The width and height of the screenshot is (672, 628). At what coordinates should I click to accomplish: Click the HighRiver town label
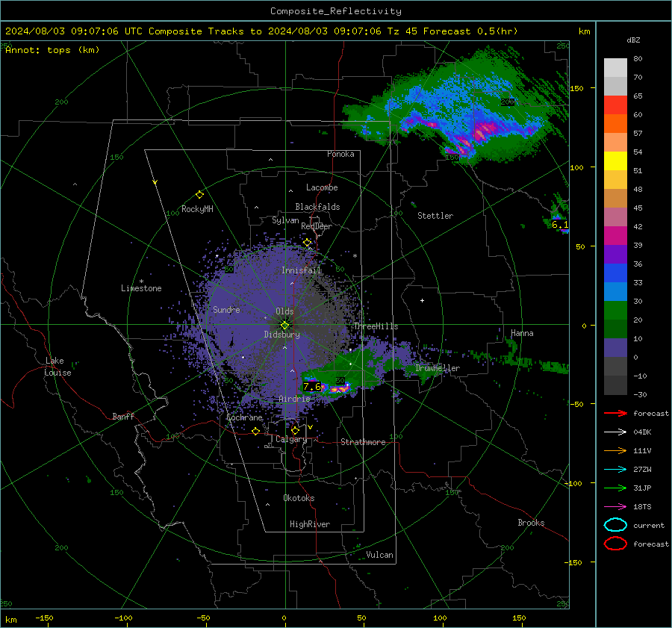[310, 524]
